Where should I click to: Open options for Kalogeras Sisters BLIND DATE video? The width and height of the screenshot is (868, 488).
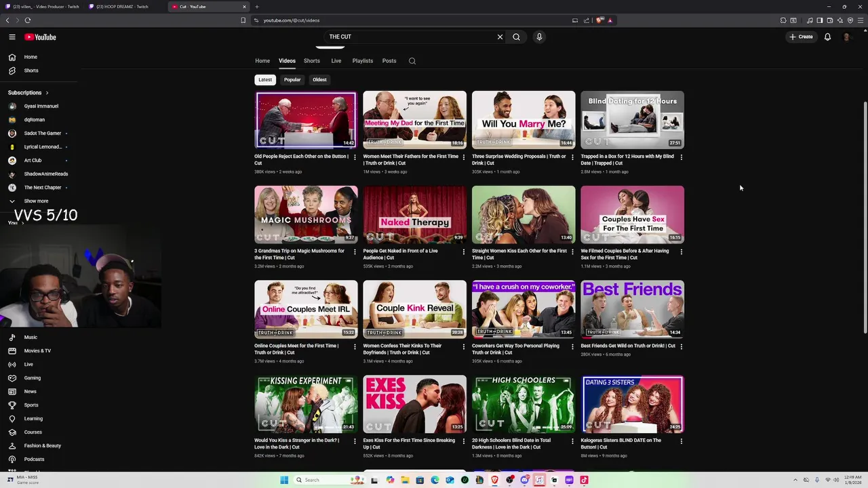(x=681, y=441)
